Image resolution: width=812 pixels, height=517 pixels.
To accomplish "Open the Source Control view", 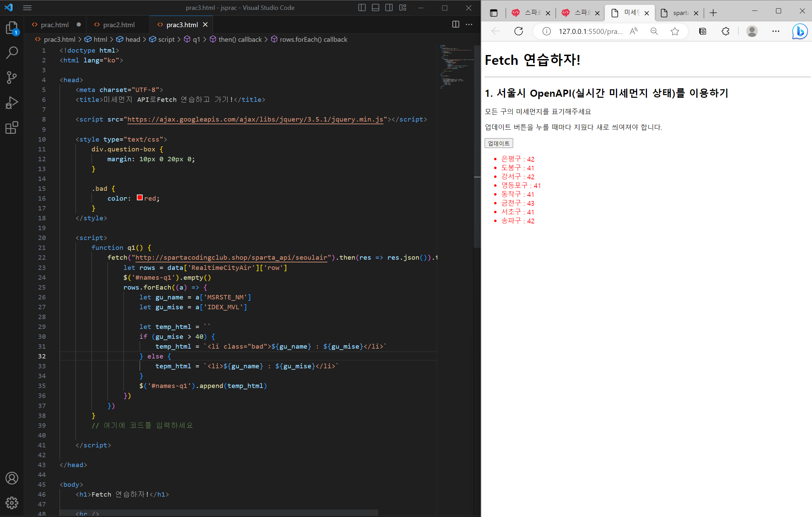I will (x=12, y=77).
